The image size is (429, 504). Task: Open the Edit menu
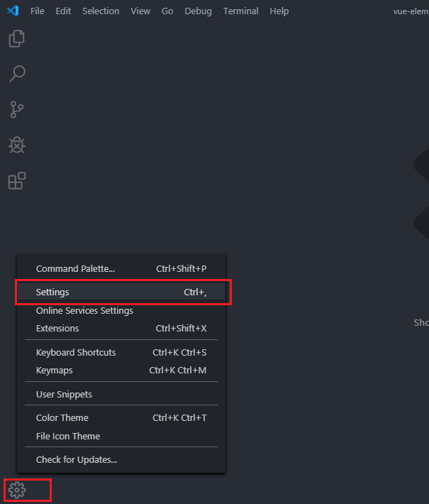[63, 11]
